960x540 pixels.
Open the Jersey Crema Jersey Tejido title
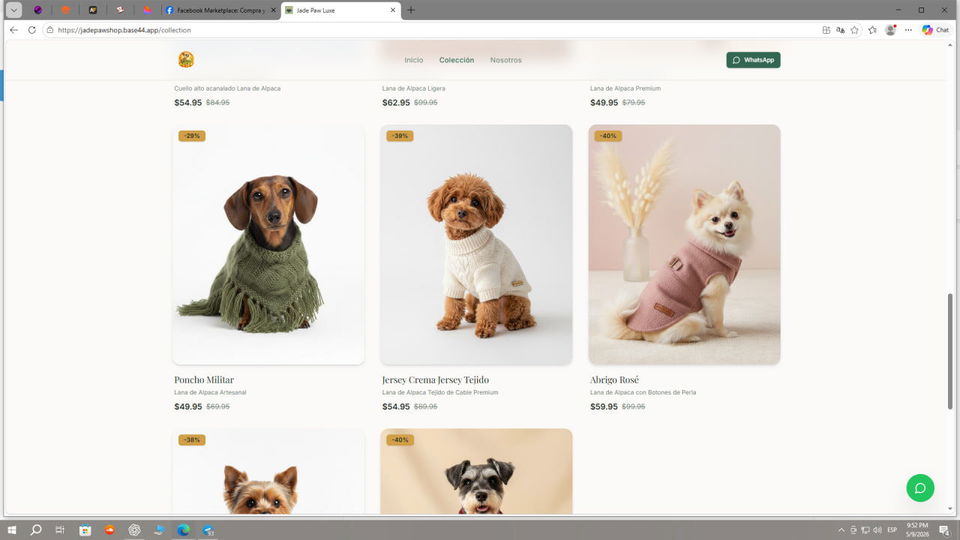pos(435,380)
